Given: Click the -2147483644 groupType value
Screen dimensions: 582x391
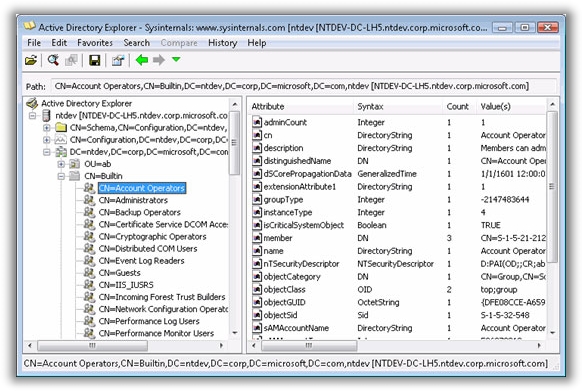Looking at the screenshot, I should [x=504, y=200].
